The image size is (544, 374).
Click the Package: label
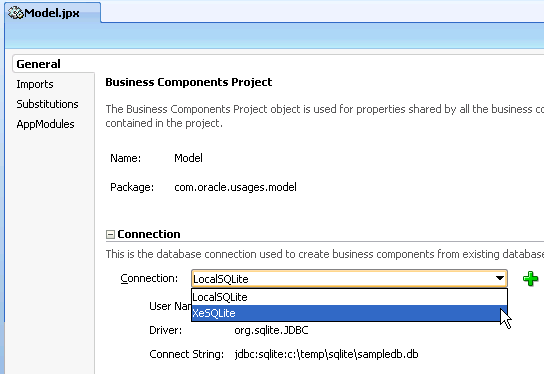[x=132, y=187]
